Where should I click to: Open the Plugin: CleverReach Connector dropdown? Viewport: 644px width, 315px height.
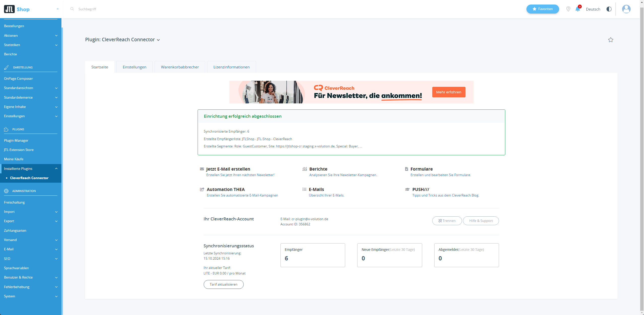click(x=123, y=40)
